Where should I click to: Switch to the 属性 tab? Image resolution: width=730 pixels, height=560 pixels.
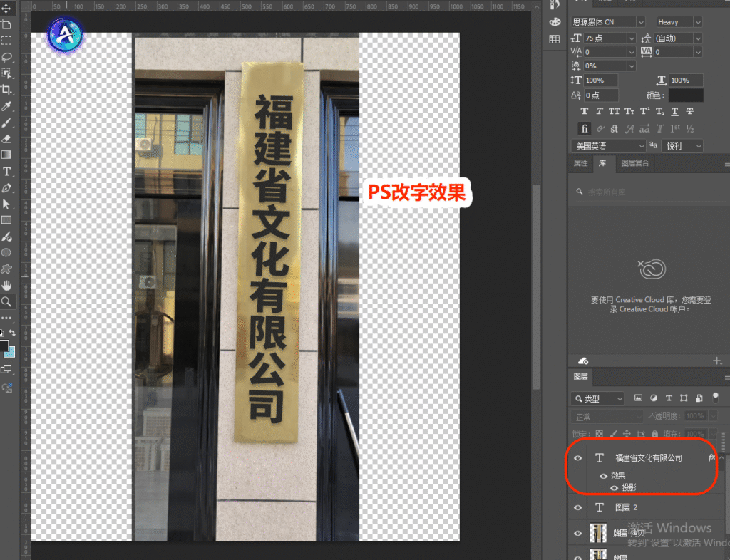click(x=580, y=163)
